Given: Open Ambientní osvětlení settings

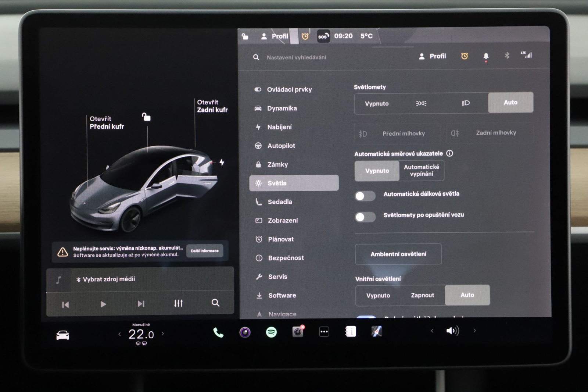Looking at the screenshot, I should coord(398,254).
